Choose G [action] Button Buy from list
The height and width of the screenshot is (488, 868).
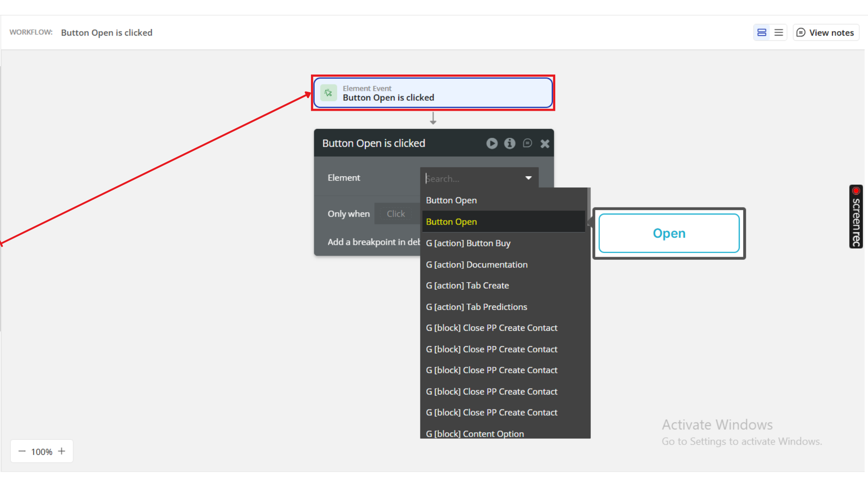468,243
